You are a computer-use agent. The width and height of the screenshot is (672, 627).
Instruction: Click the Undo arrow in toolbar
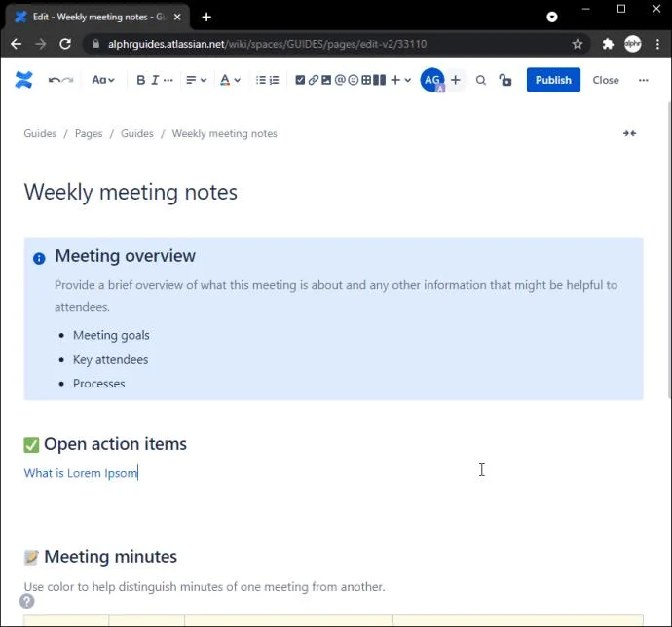click(54, 80)
